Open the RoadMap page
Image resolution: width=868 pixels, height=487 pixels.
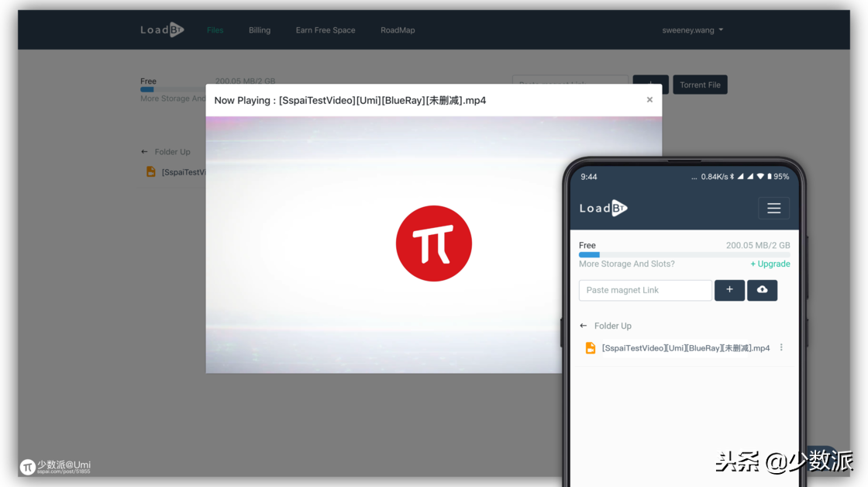[x=398, y=30]
